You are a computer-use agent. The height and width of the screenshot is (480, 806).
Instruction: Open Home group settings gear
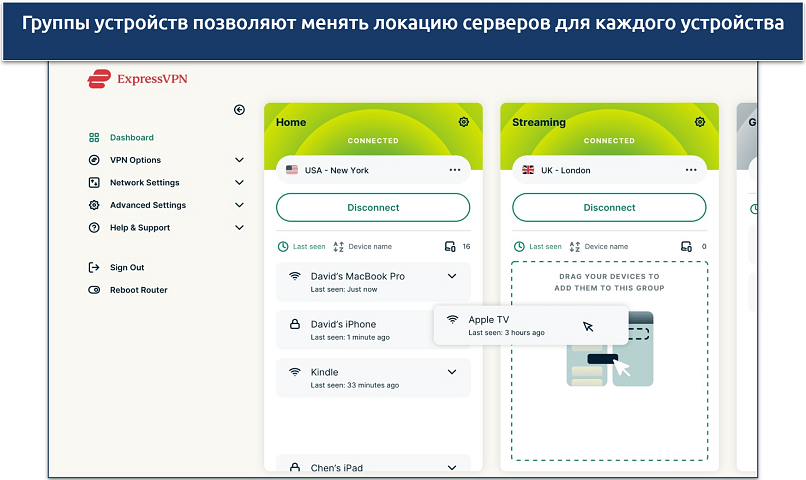pyautogui.click(x=464, y=122)
